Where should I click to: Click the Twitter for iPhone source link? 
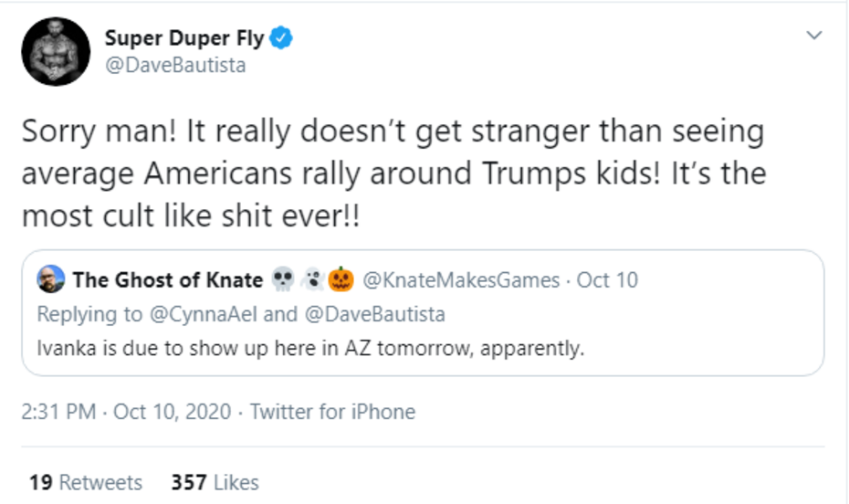click(332, 412)
